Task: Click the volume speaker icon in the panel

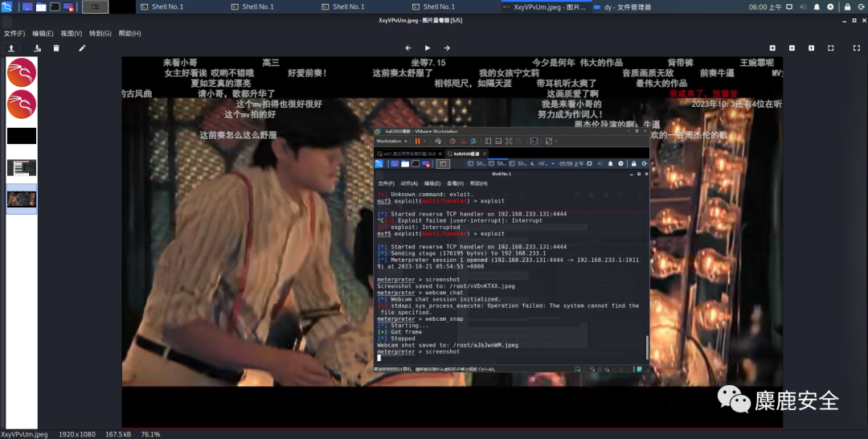Action: coord(803,6)
